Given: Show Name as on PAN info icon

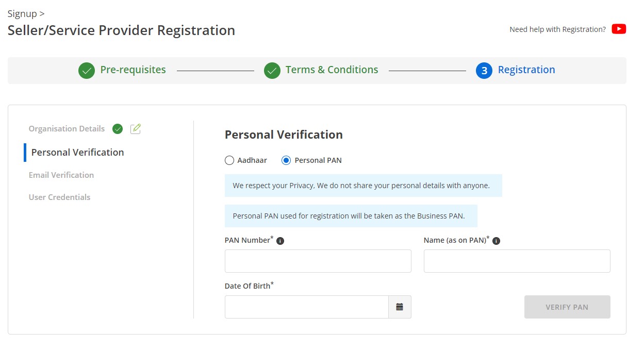Looking at the screenshot, I should [x=497, y=241].
